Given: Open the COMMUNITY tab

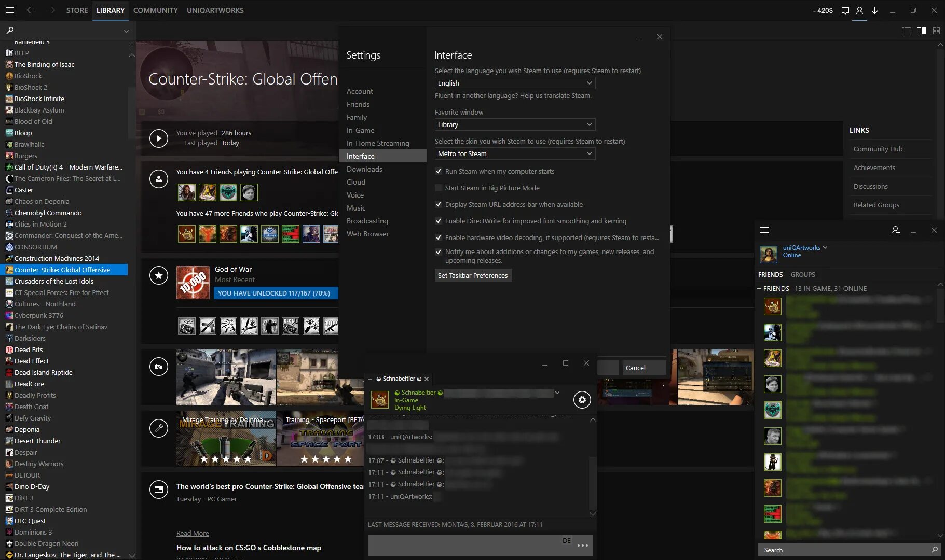Looking at the screenshot, I should coord(156,10).
